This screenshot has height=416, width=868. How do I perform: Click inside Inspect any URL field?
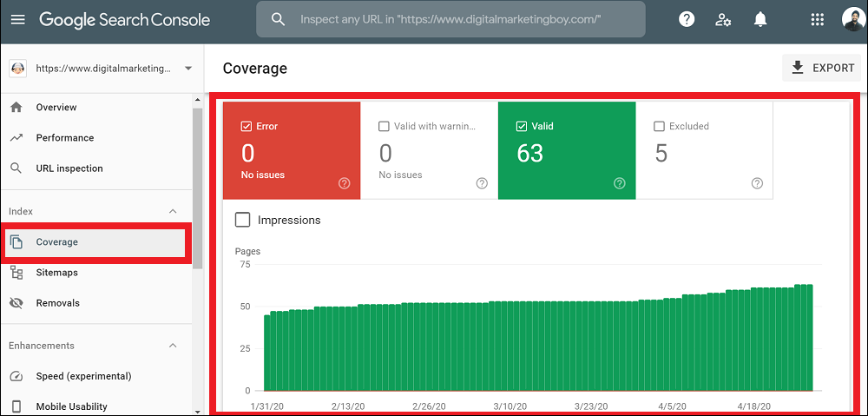[451, 19]
